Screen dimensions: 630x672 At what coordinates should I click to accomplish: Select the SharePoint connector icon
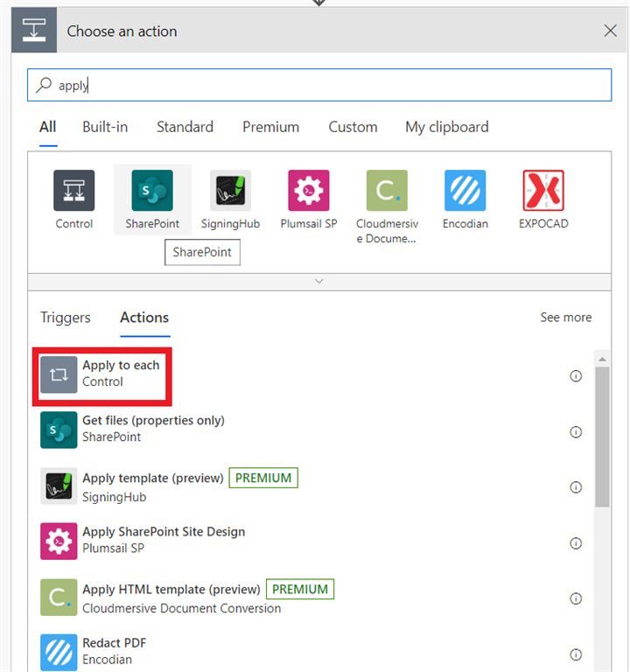tap(152, 190)
